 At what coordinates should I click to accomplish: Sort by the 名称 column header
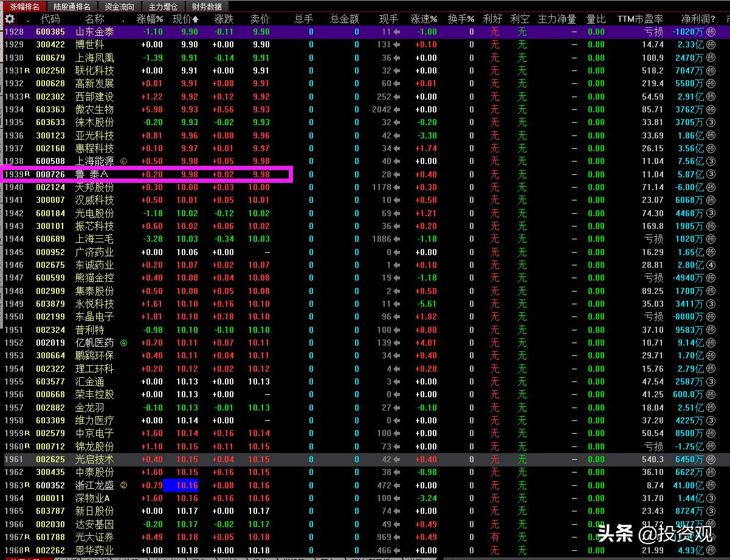(94, 19)
